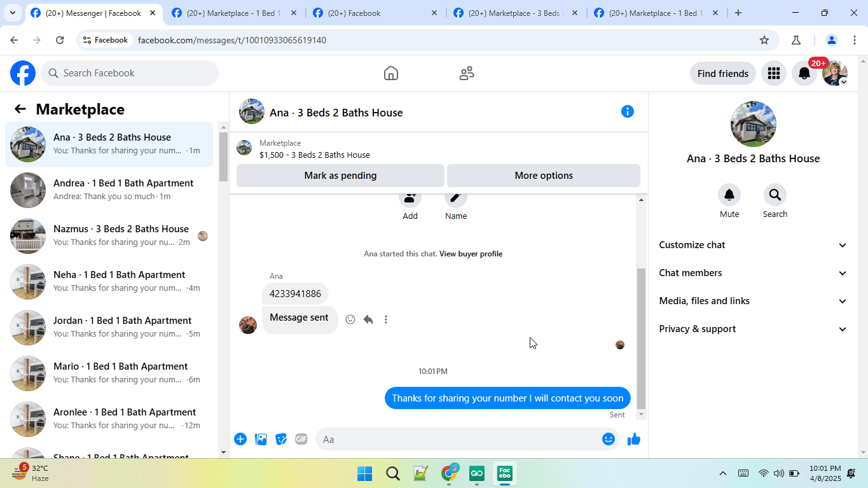
Task: Expand Customize chat section
Action: (x=754, y=245)
